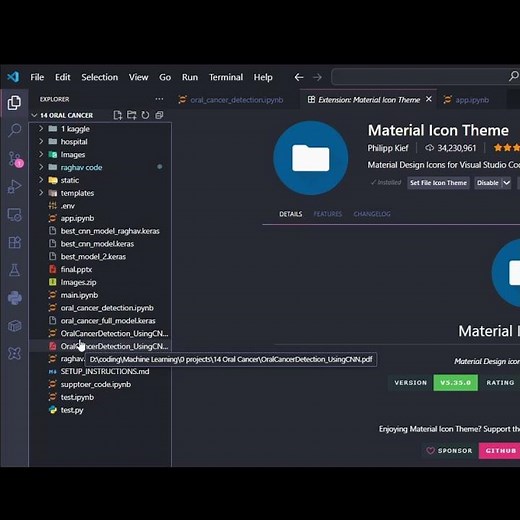Image resolution: width=520 pixels, height=520 pixels.
Task: Open final.pptx file
Action: pyautogui.click(x=100, y=269)
